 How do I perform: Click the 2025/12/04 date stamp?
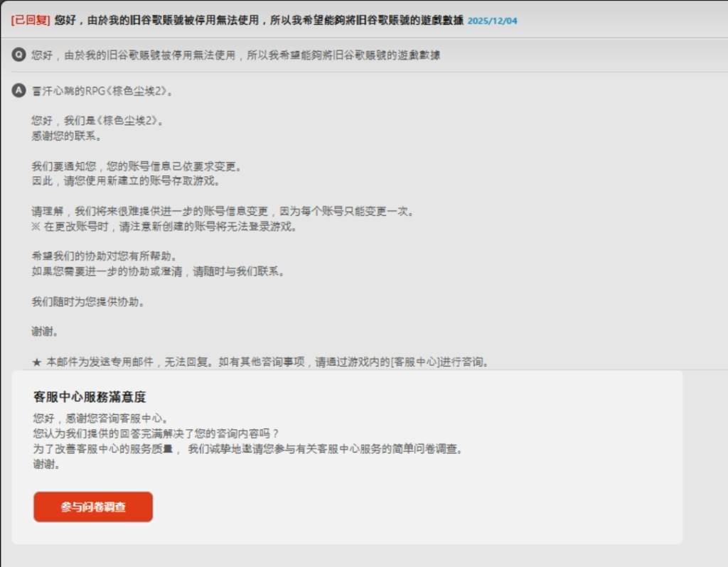[x=492, y=21]
